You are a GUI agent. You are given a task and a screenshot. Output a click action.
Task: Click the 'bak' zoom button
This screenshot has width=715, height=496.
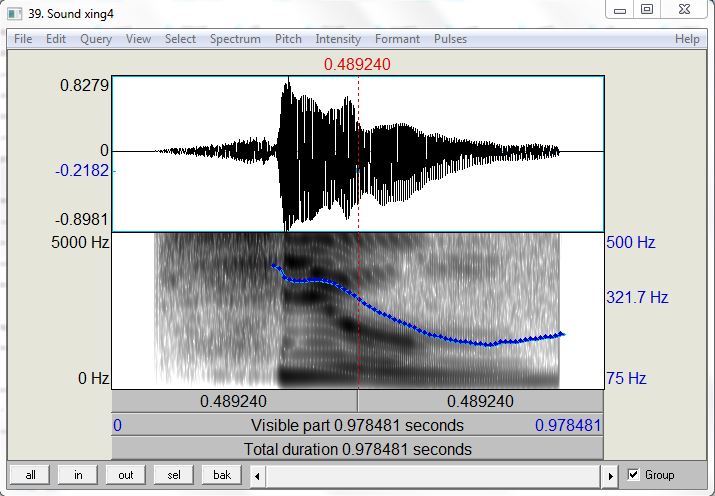(x=222, y=475)
